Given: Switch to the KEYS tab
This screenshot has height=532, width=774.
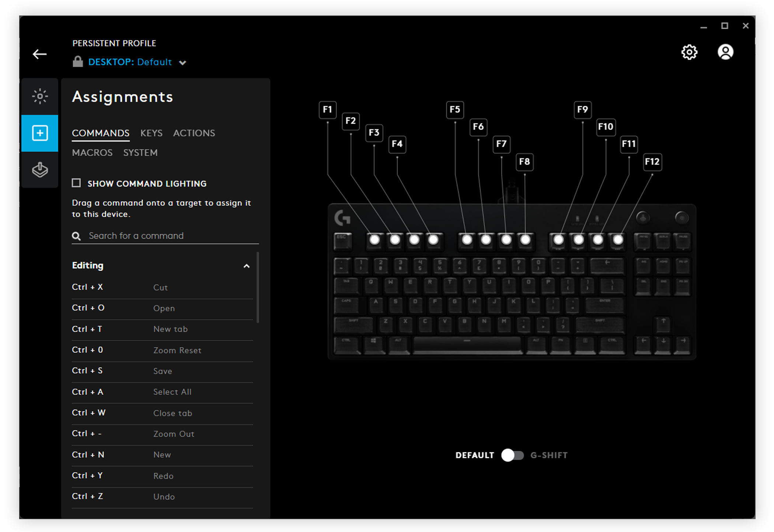Looking at the screenshot, I should click(x=151, y=133).
